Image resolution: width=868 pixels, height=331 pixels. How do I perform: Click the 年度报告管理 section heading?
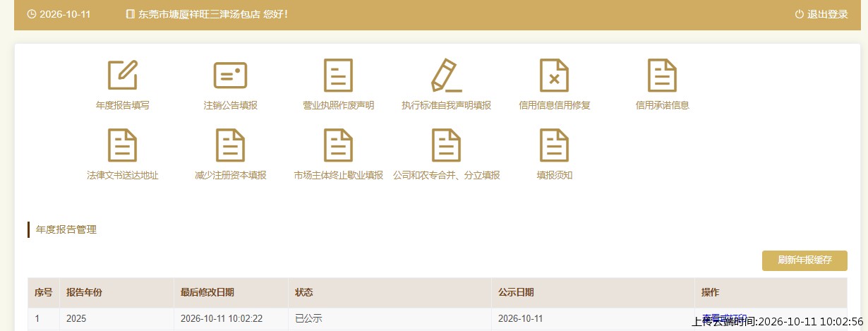point(66,229)
